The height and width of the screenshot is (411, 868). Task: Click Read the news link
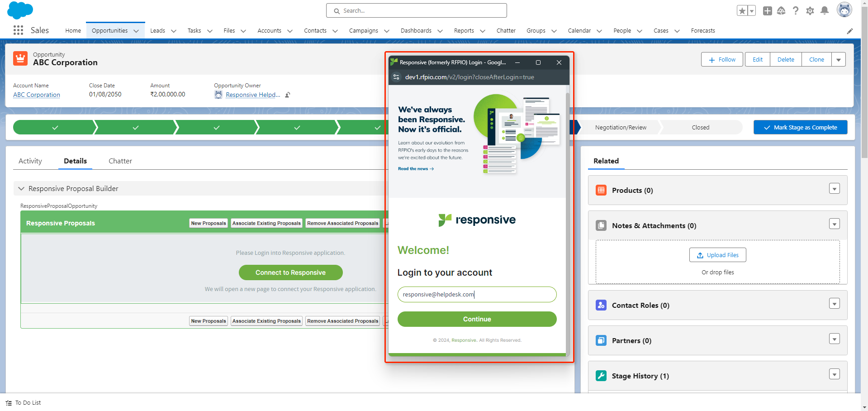[416, 169]
